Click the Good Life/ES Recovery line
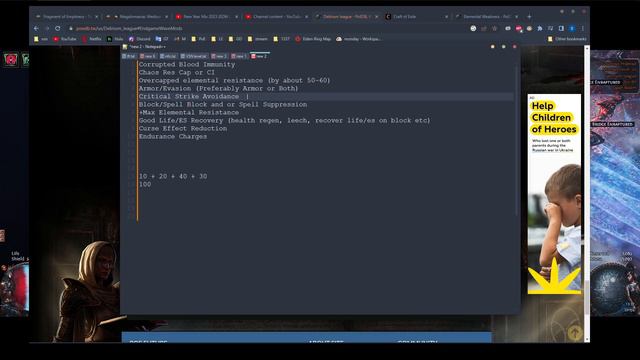This screenshot has width=640, height=360. click(284, 120)
